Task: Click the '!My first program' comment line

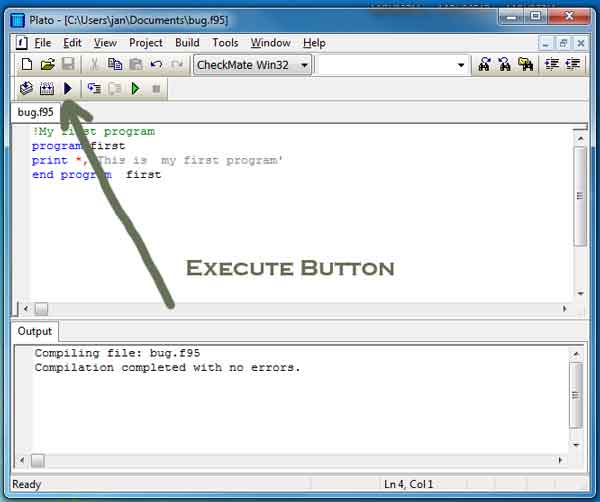Action: click(93, 132)
